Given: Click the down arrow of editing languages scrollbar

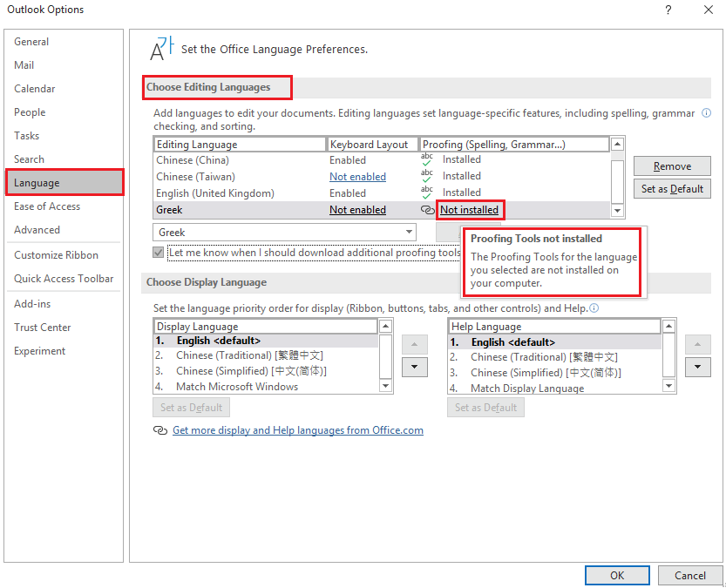Looking at the screenshot, I should tap(617, 211).
